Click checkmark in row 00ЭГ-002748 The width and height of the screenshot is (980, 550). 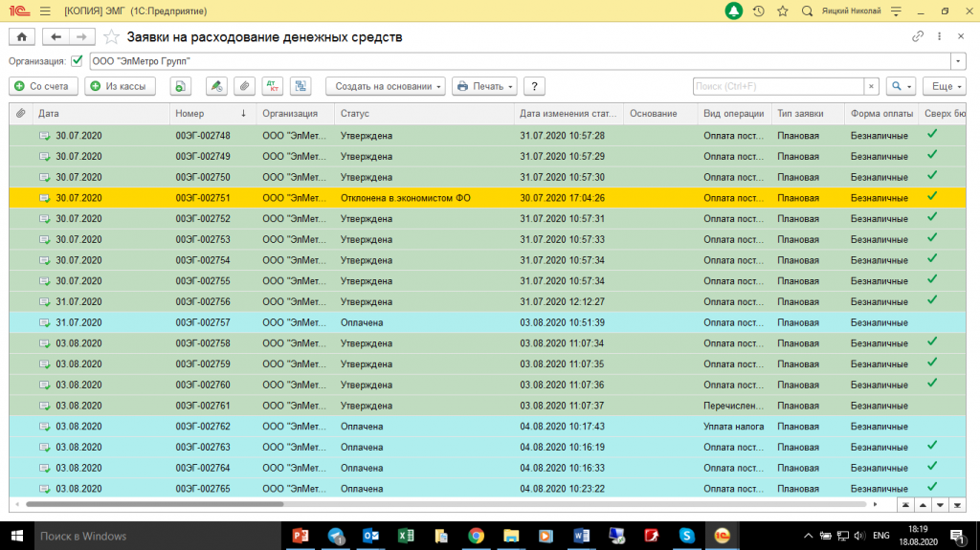click(932, 134)
